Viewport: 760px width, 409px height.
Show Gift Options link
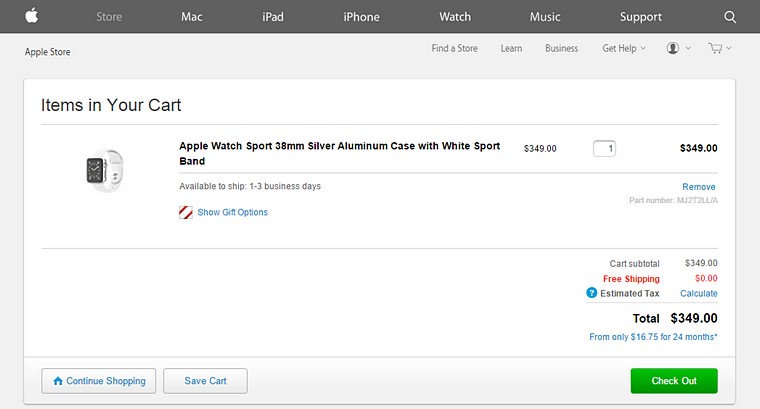(x=232, y=212)
